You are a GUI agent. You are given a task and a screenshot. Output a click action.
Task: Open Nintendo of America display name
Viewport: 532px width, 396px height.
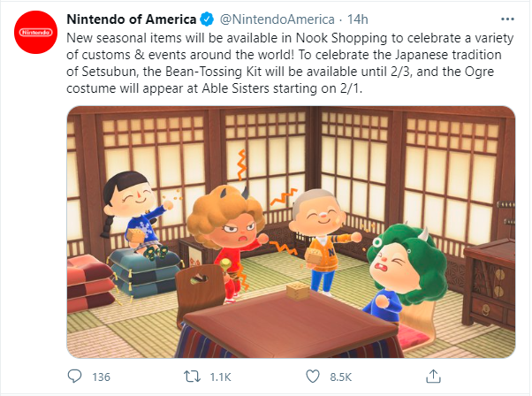tap(132, 19)
